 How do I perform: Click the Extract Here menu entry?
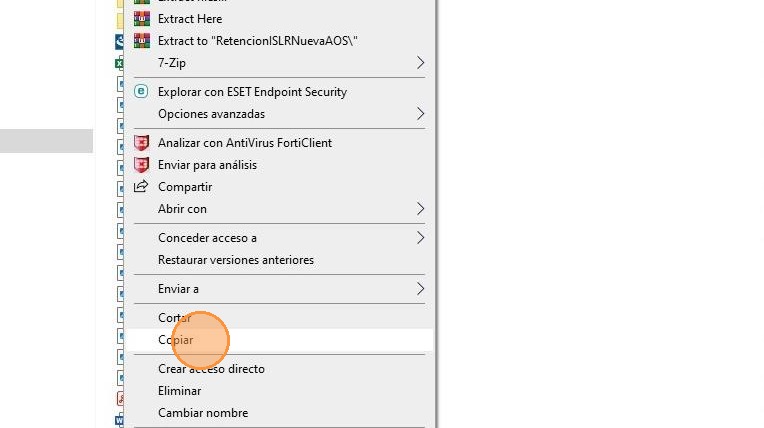tap(190, 19)
